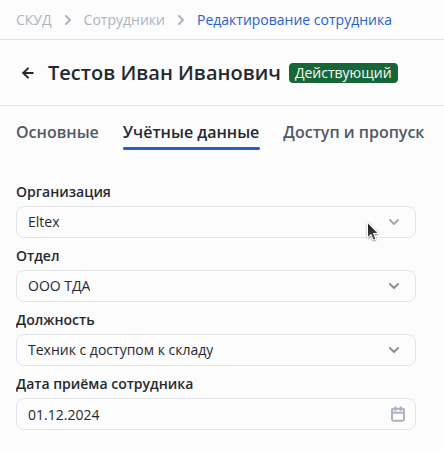444x451 pixels.
Task: Select the Учётные данные tab
Action: coord(191,133)
